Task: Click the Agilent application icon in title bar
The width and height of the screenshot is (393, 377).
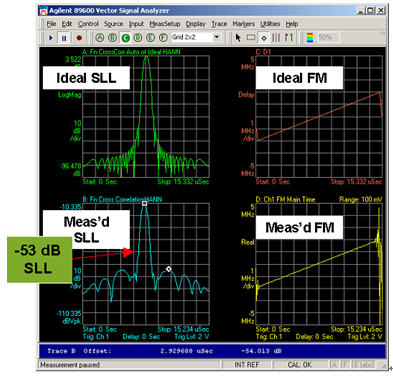Action: click(x=43, y=11)
